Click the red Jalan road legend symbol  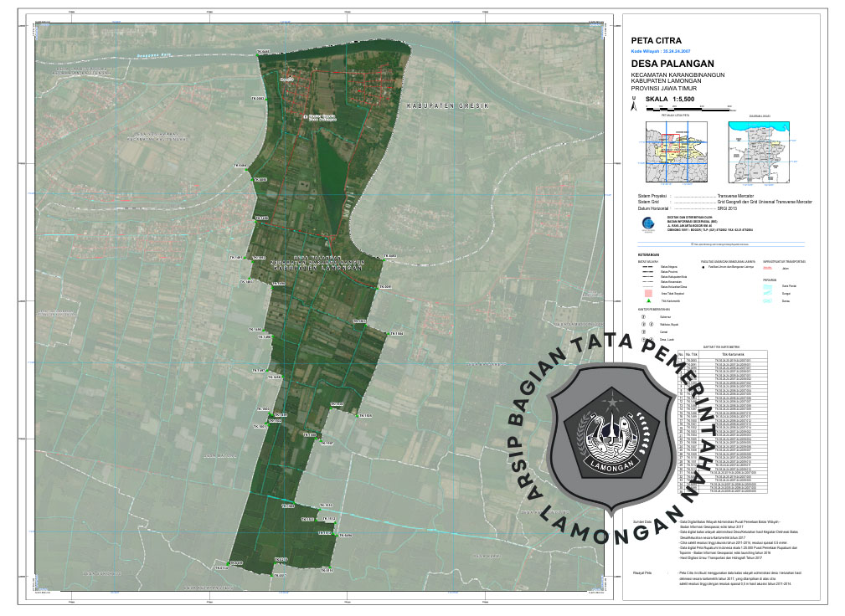tap(768, 267)
